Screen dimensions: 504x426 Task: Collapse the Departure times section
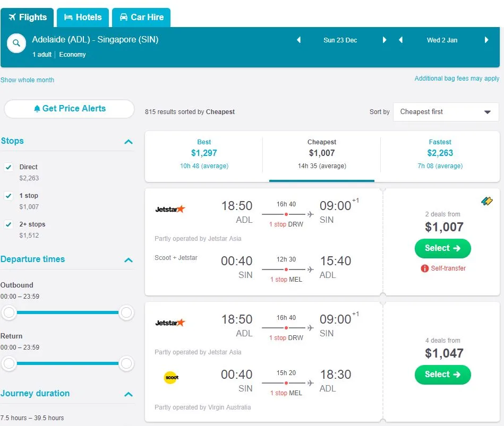pos(128,260)
